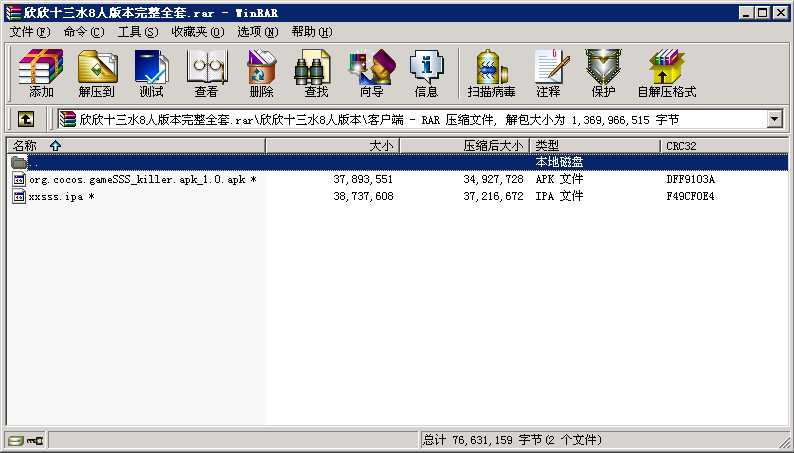Minimize the WinRAR window

point(745,13)
